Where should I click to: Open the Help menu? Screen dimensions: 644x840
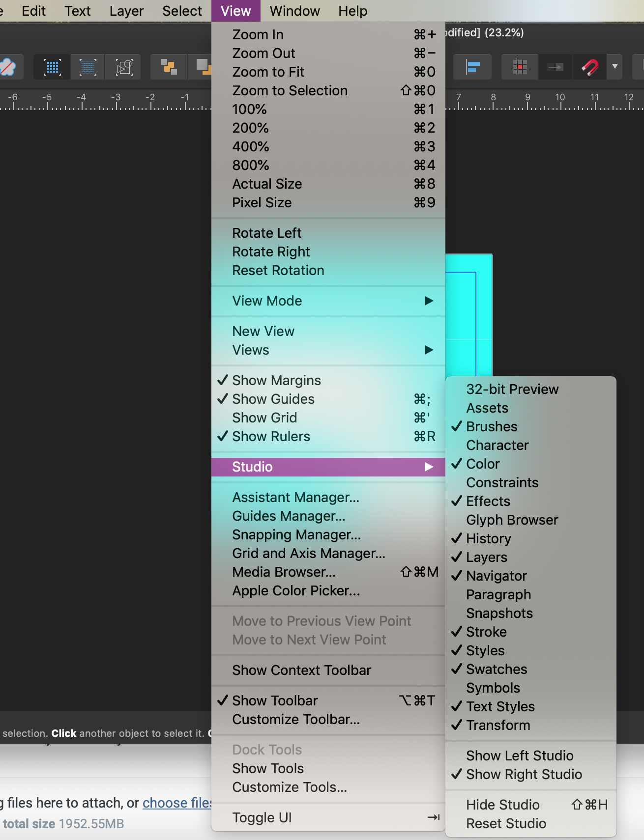click(x=352, y=11)
